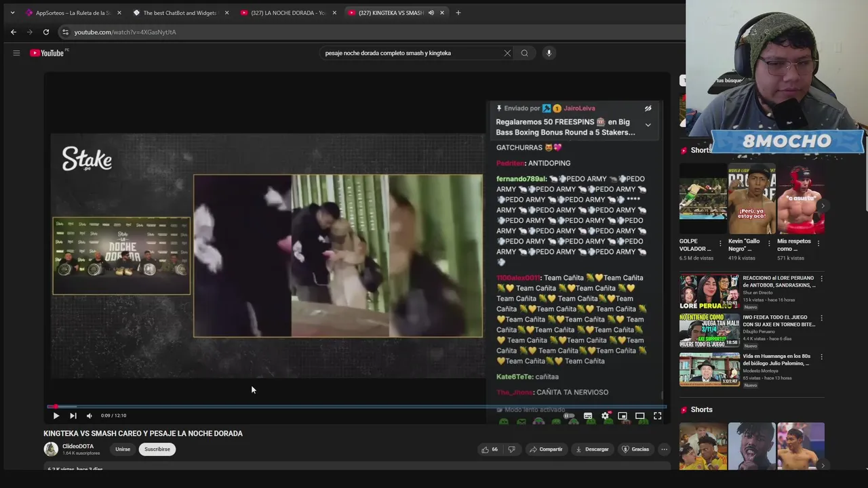
Task: Open the tab search dropdown arrow
Action: 12,12
